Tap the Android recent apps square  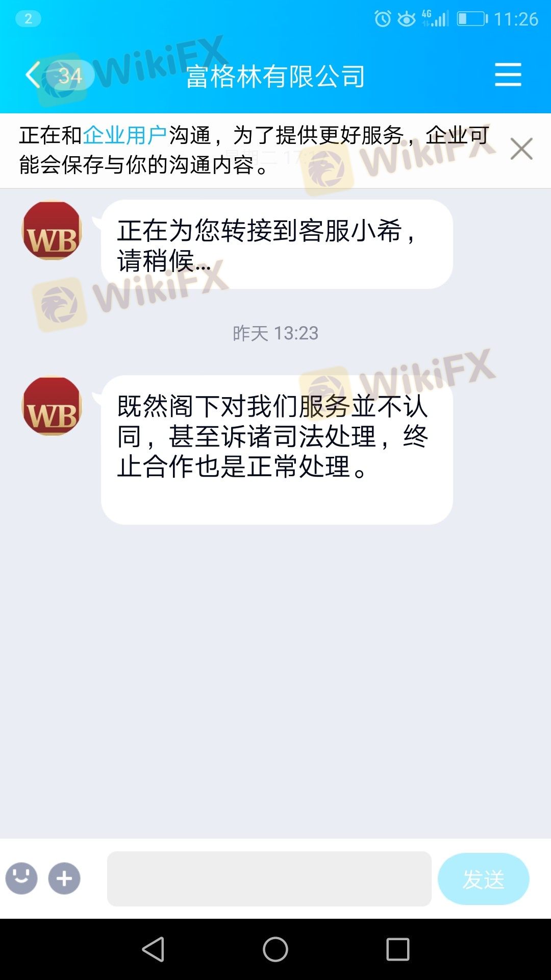pyautogui.click(x=398, y=949)
